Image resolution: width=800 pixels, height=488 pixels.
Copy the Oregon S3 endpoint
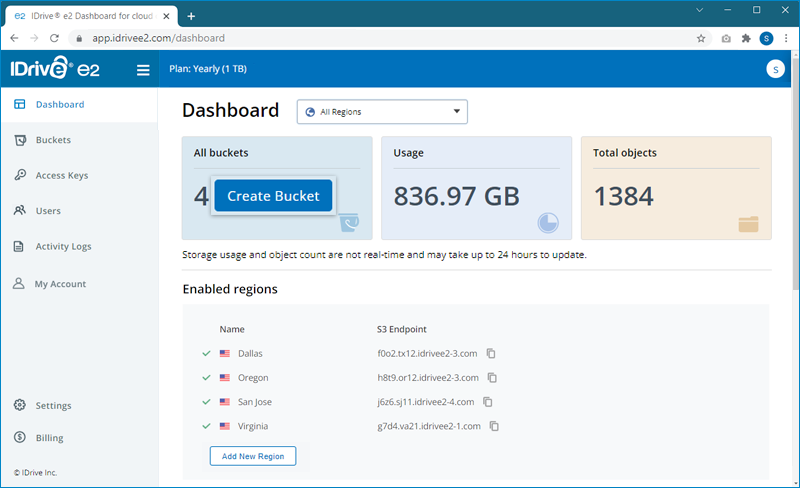[x=492, y=378]
